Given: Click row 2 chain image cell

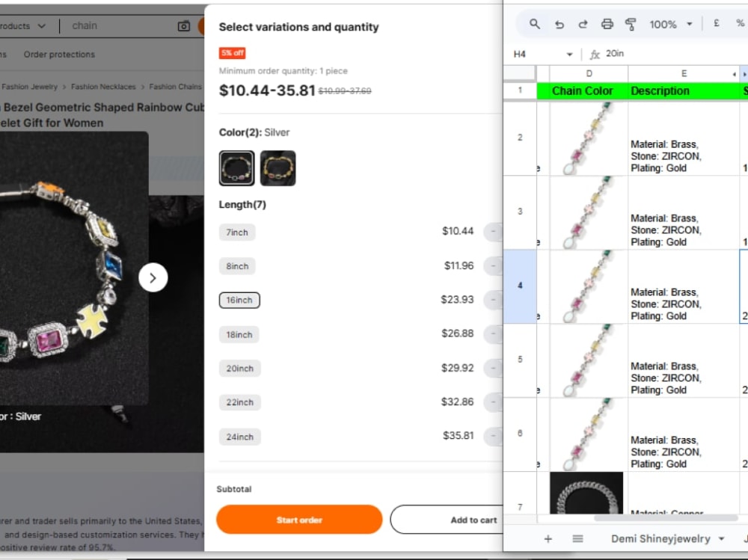Looking at the screenshot, I should point(589,138).
